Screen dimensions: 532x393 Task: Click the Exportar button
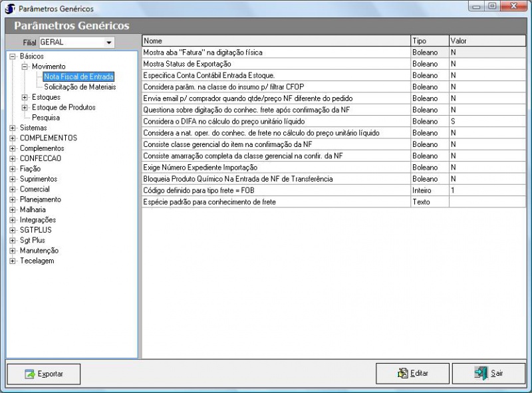coord(44,374)
